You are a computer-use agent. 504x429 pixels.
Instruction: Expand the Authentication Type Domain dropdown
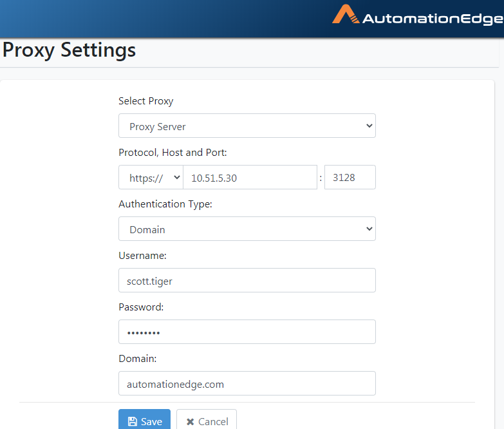(x=247, y=229)
